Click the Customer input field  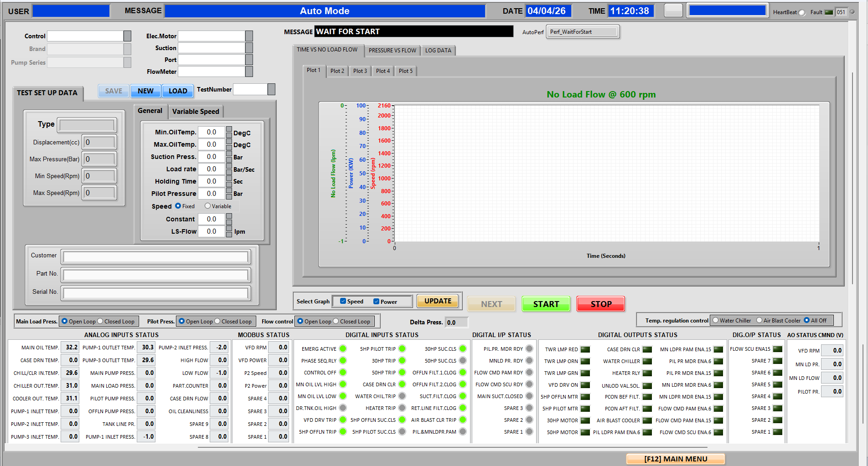[x=155, y=257]
